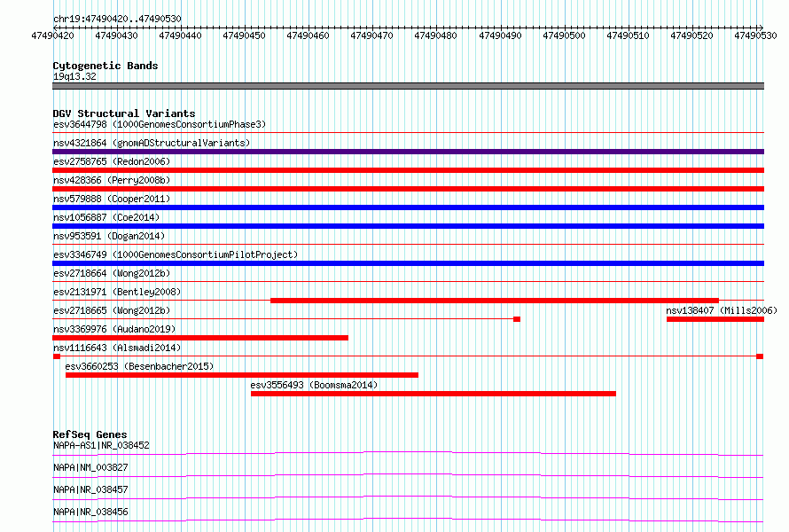Click variant label esv2131971 (Bentley2008)
This screenshot has width=789, height=532.
click(x=117, y=292)
